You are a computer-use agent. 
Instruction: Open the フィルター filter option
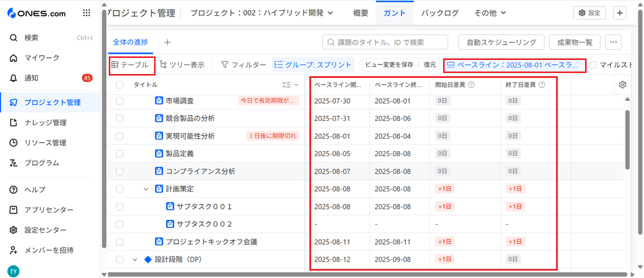pos(244,64)
